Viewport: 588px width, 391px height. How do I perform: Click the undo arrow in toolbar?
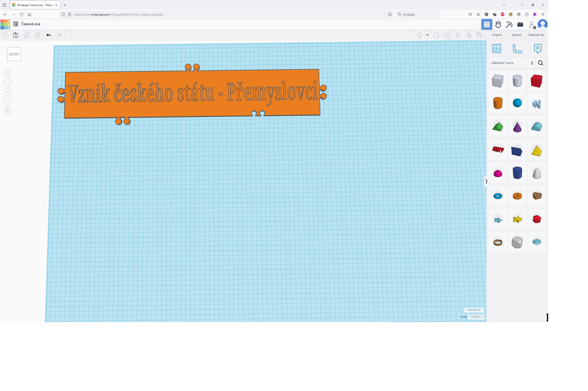point(49,35)
